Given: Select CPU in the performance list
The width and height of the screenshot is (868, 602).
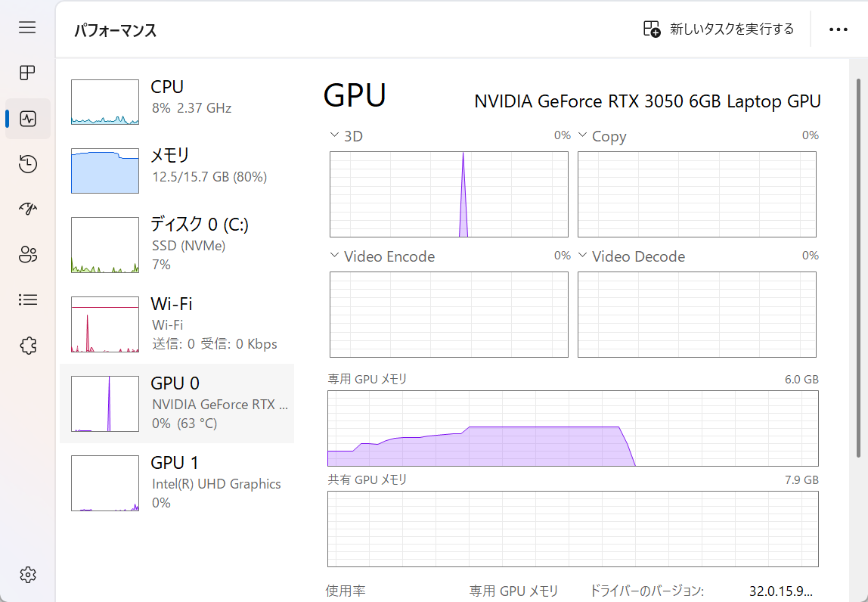Looking at the screenshot, I should pos(177,102).
